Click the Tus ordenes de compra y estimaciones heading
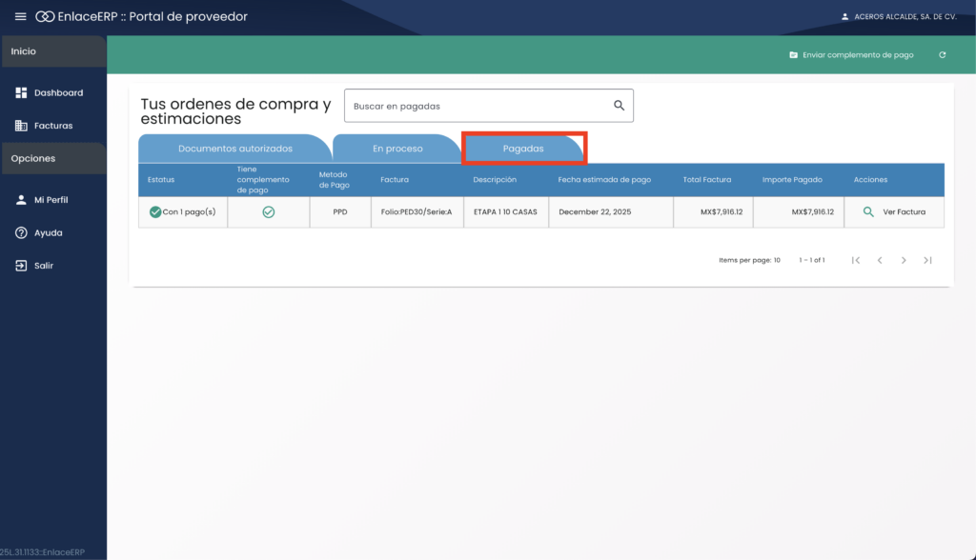The image size is (976, 560). tap(236, 111)
